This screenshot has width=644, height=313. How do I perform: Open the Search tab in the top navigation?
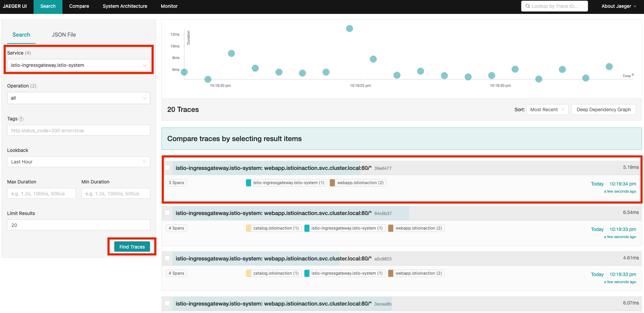point(48,6)
